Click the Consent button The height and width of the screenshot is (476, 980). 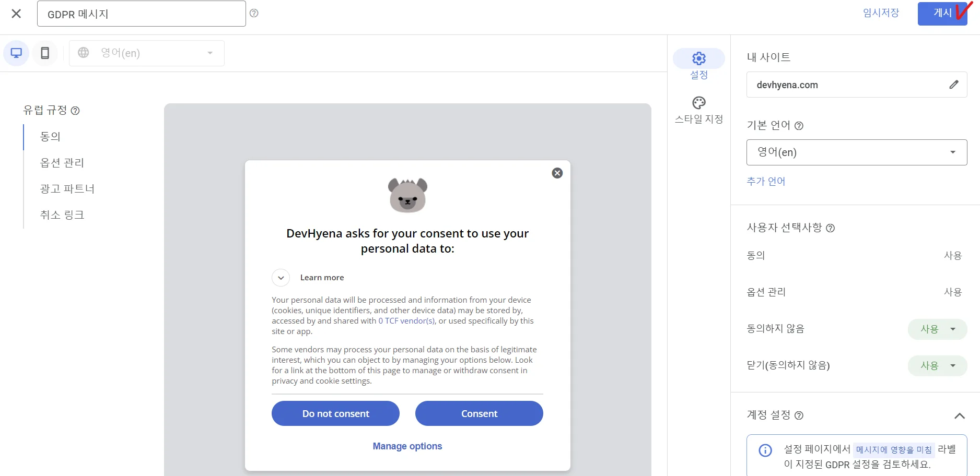click(x=479, y=413)
